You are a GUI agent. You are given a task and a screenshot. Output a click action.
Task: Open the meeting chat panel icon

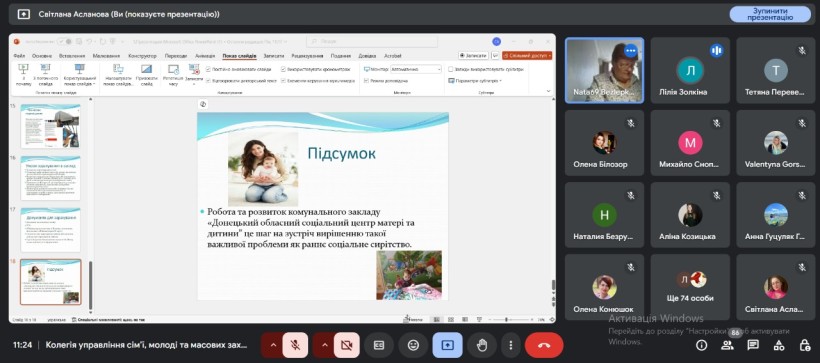pos(753,345)
